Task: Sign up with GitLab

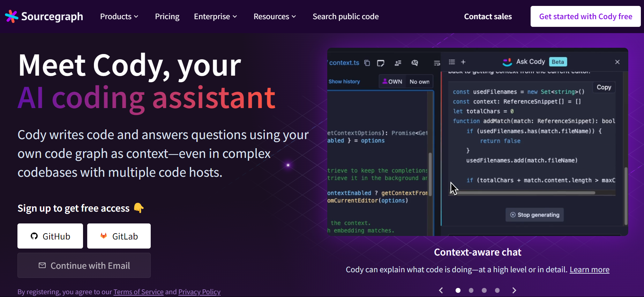Action: [x=119, y=236]
